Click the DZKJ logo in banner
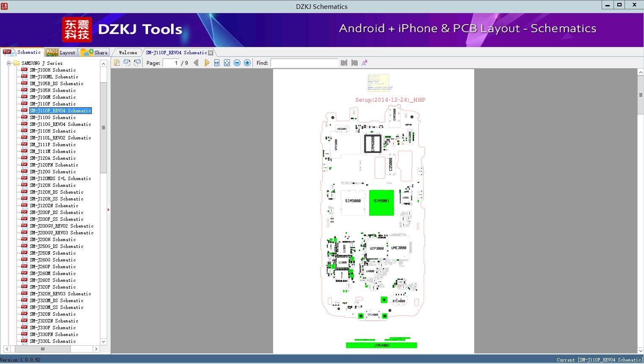 coord(77,30)
